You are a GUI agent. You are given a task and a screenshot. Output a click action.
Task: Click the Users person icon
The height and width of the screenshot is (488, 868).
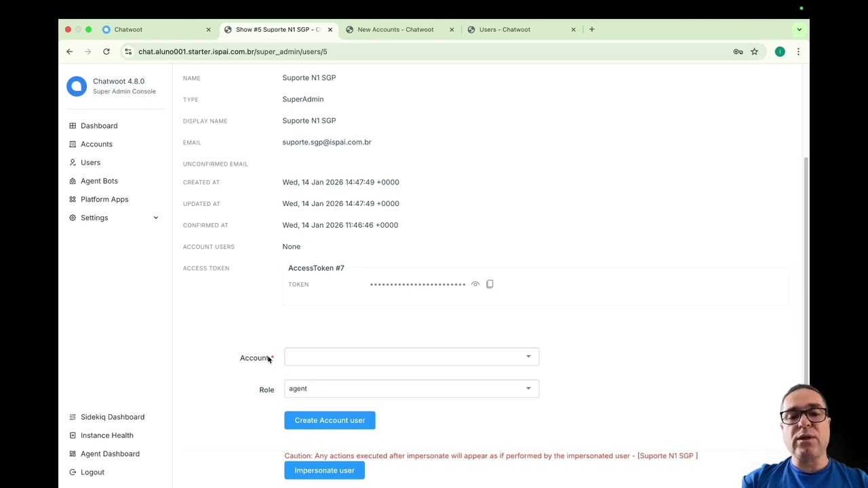coord(73,162)
